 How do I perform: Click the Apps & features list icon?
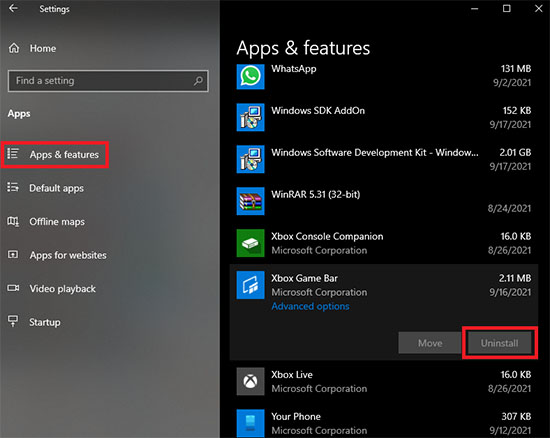coord(13,154)
